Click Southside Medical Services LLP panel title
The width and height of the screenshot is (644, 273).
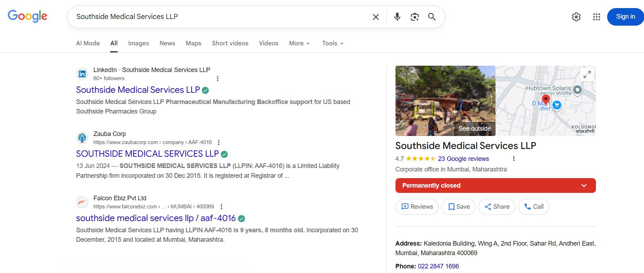pos(466,146)
